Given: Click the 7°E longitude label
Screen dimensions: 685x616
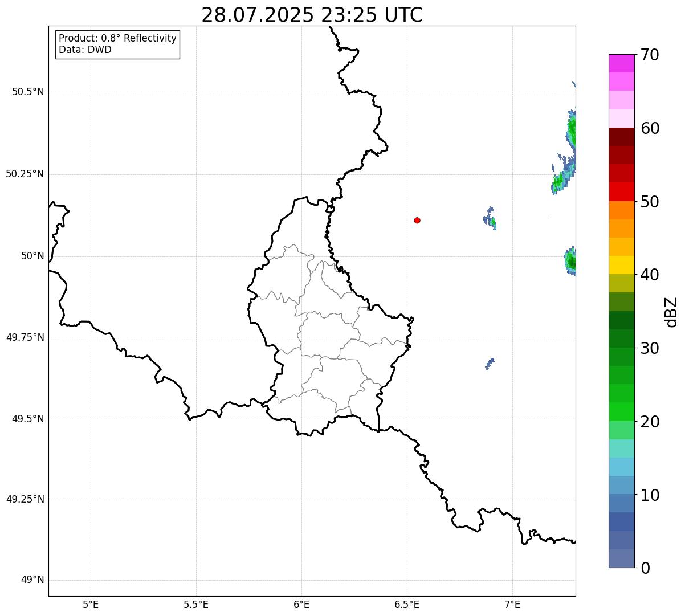Looking at the screenshot, I should (x=512, y=604).
